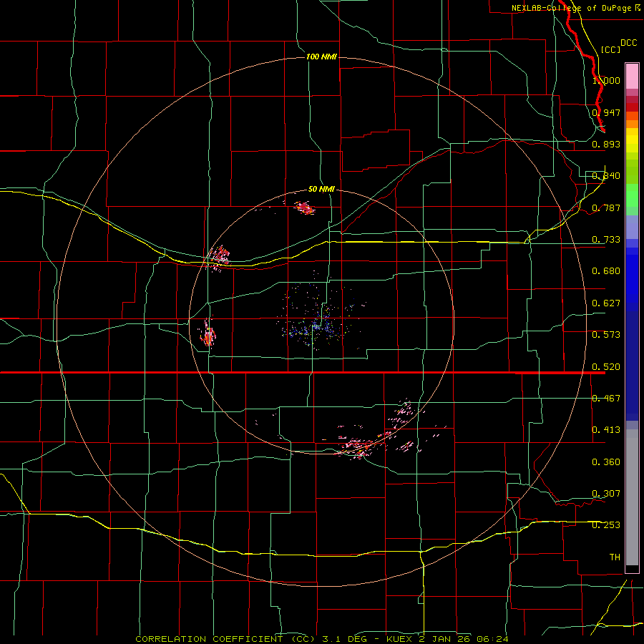Click the 0.787 scale value
Screen dimensions: 644x644
[606, 208]
